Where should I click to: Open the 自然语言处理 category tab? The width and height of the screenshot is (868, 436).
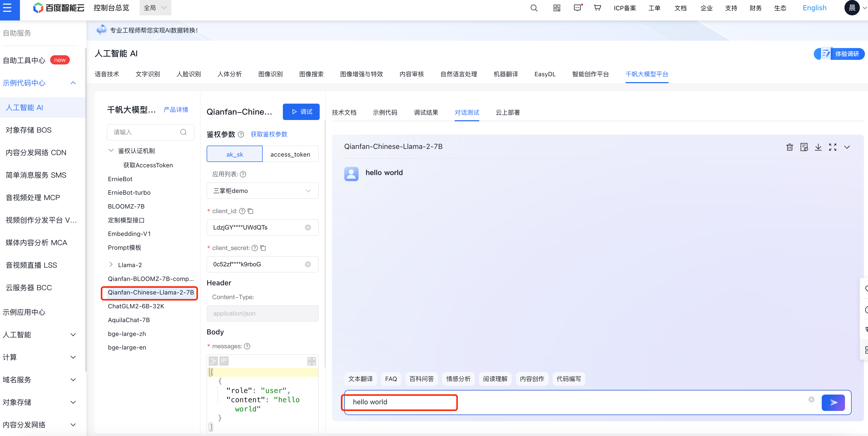click(459, 74)
